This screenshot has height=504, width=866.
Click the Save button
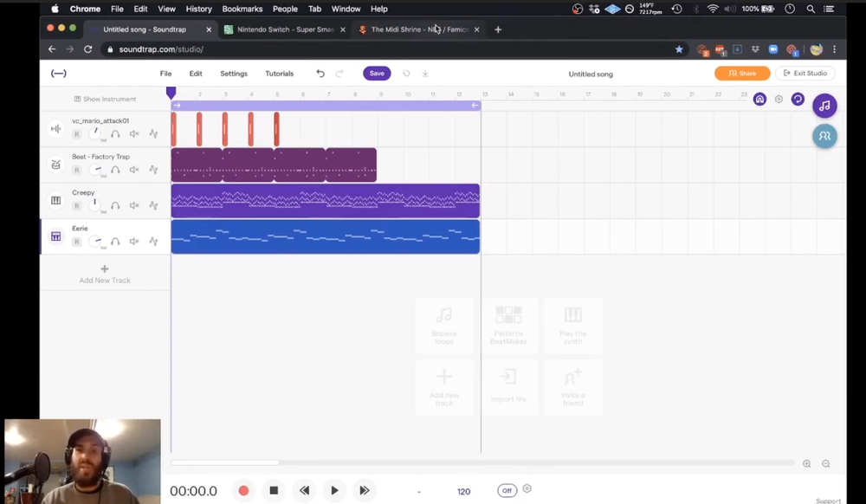pyautogui.click(x=377, y=74)
